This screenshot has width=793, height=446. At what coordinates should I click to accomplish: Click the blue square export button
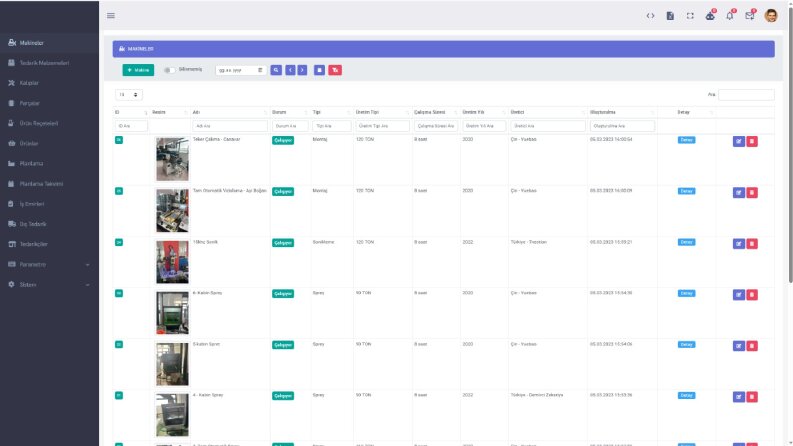[x=319, y=70]
